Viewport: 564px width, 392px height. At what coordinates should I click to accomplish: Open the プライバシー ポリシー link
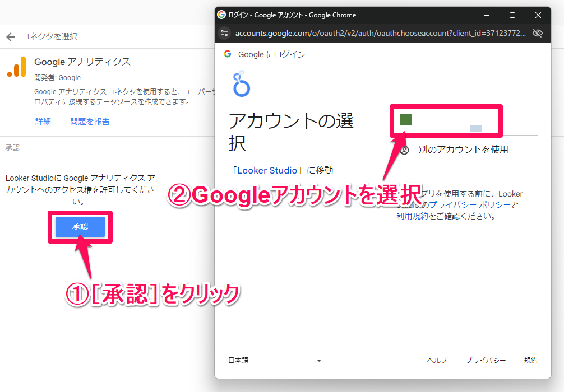pos(470,205)
